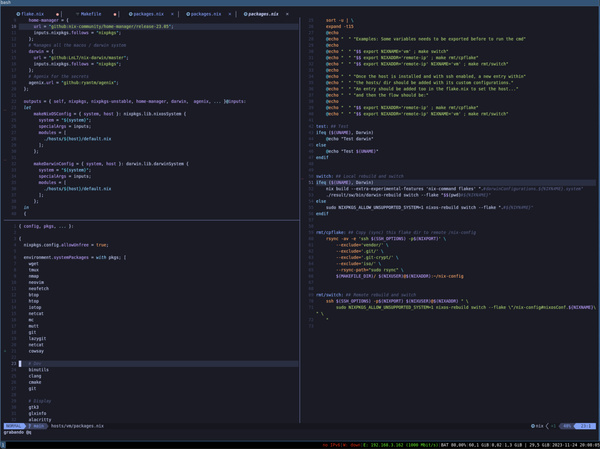
Task: Click the hosts/vm/packages.nix path in statusline
Action: 77,426
